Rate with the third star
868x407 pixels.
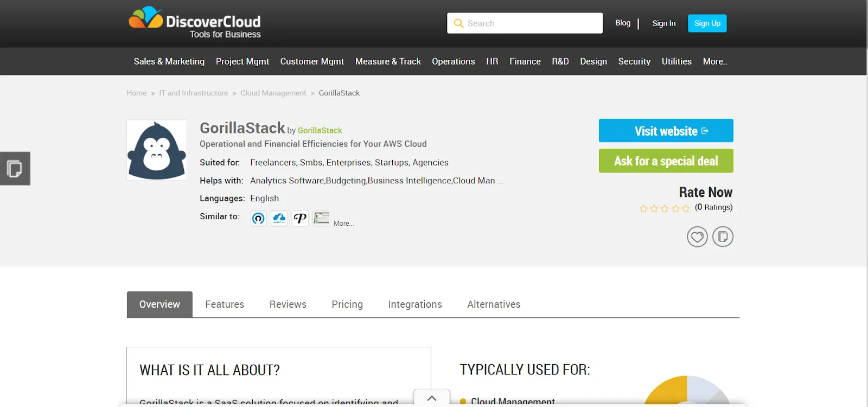pyautogui.click(x=665, y=208)
